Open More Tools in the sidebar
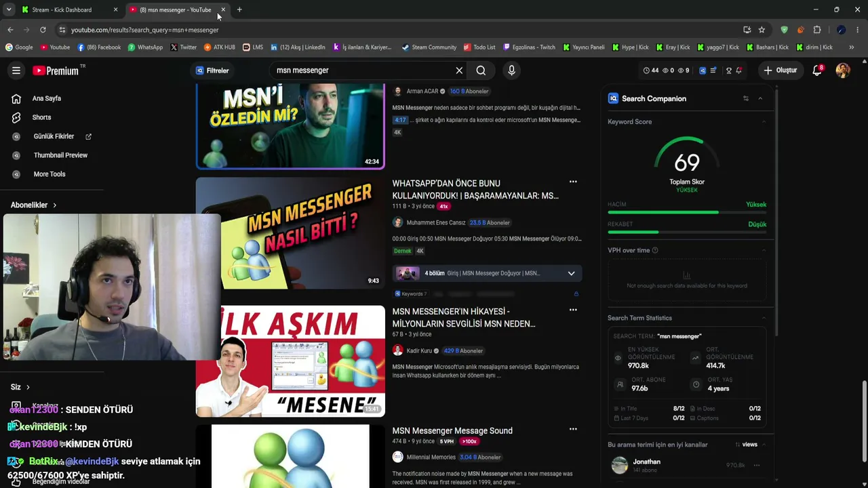868x488 pixels. [50, 174]
